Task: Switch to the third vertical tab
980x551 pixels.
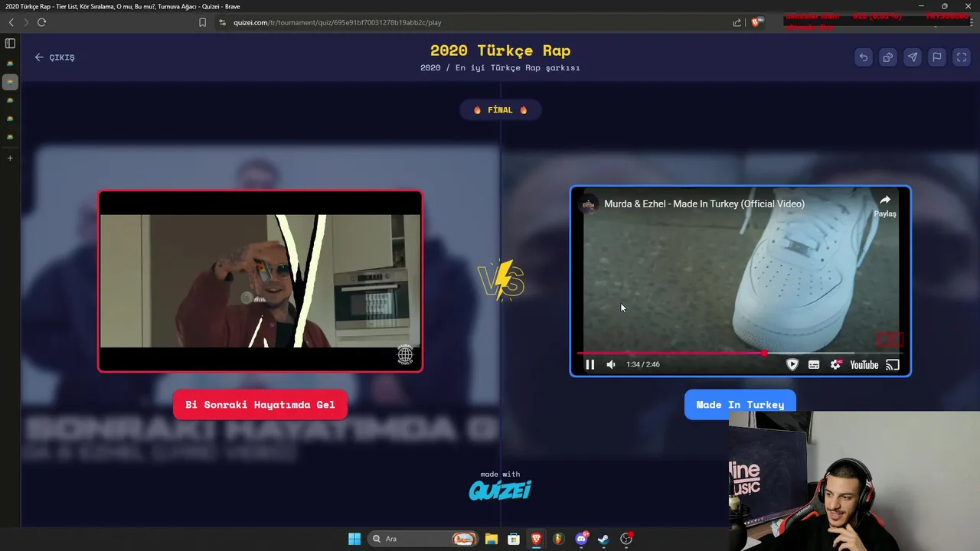Action: [x=10, y=100]
